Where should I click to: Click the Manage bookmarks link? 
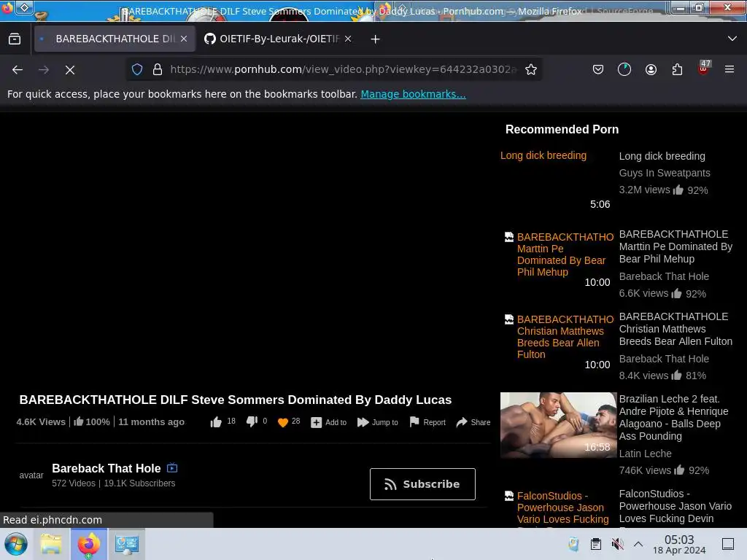(413, 94)
